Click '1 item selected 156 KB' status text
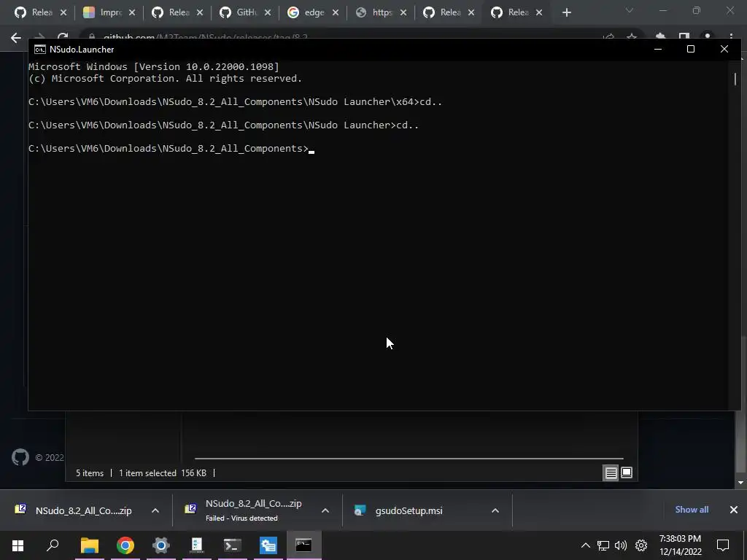This screenshot has width=747, height=560. click(163, 472)
